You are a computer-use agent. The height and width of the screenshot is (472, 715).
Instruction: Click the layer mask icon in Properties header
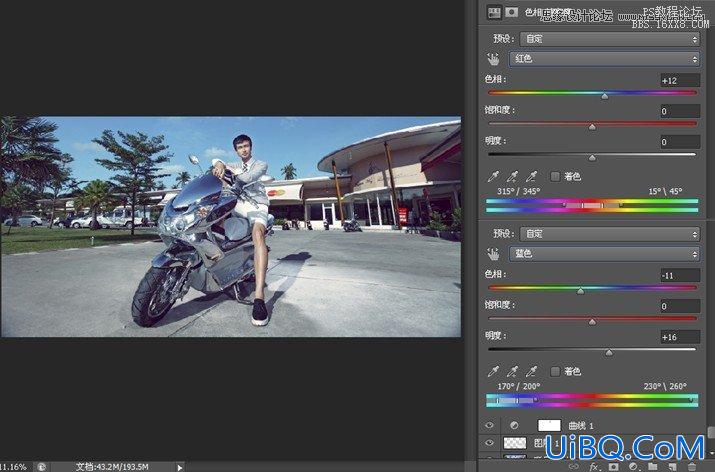512,12
